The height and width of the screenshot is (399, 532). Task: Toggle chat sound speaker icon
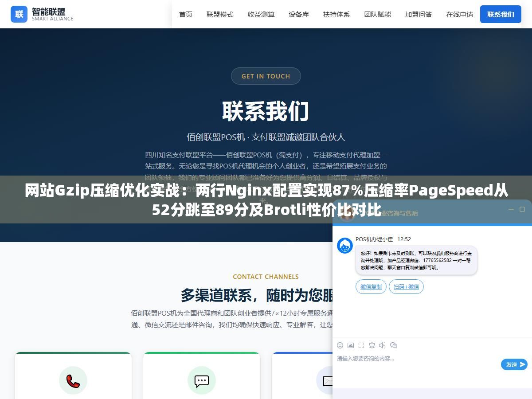pos(383,345)
